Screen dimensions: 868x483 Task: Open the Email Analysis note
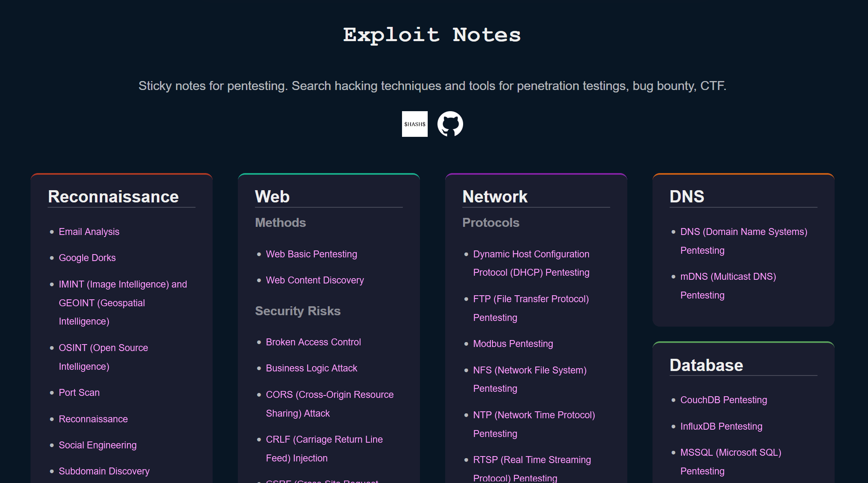(x=89, y=232)
